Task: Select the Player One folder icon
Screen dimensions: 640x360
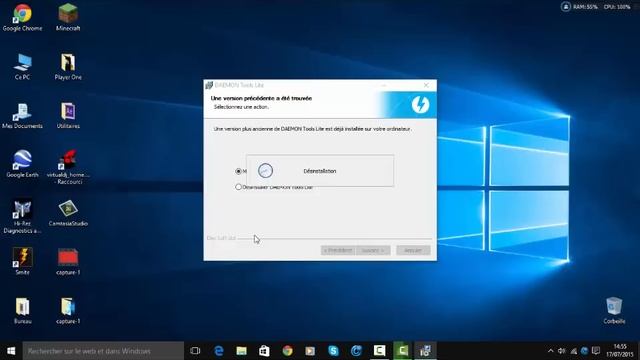Action: pos(68,67)
